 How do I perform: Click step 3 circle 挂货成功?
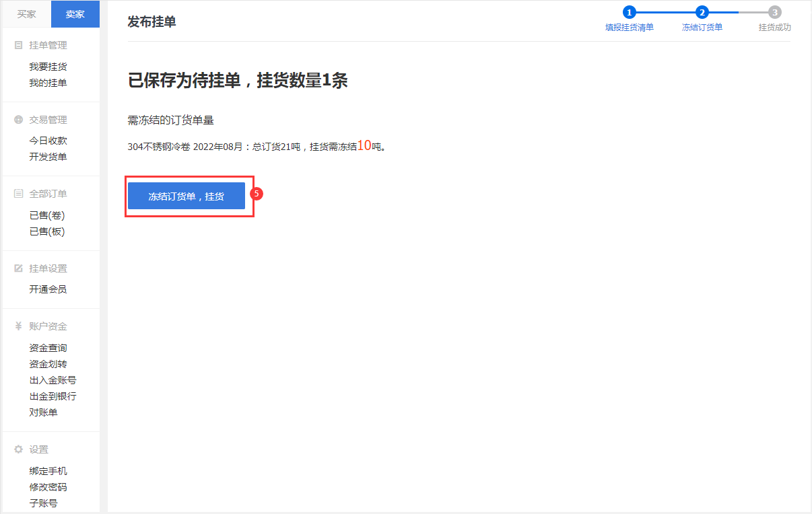pos(775,12)
